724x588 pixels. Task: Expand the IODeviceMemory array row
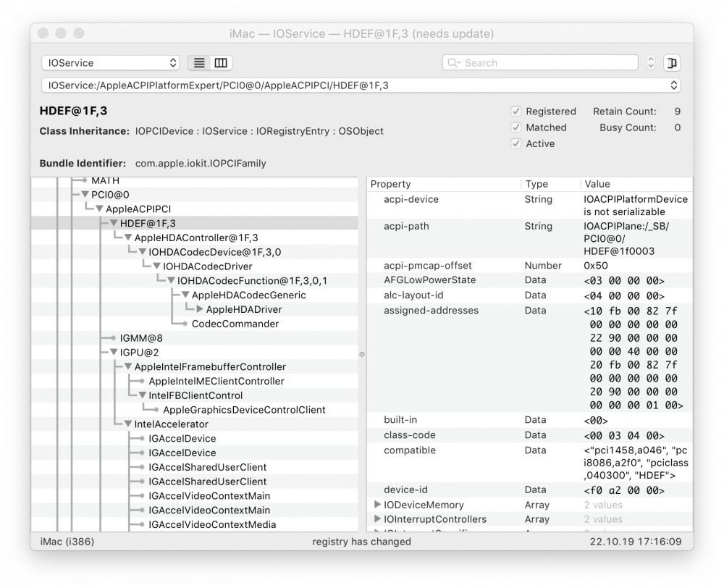[x=377, y=505]
